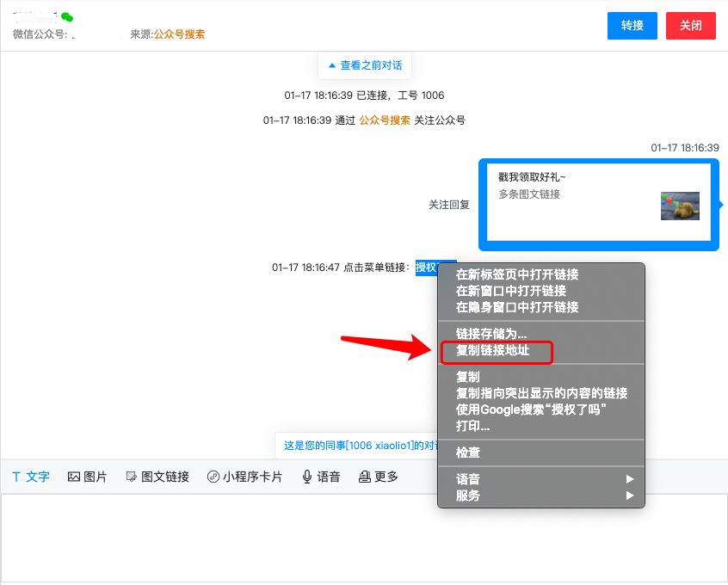728x585 pixels.
Task: Click the 语音 voice message icon
Action: coord(319,476)
